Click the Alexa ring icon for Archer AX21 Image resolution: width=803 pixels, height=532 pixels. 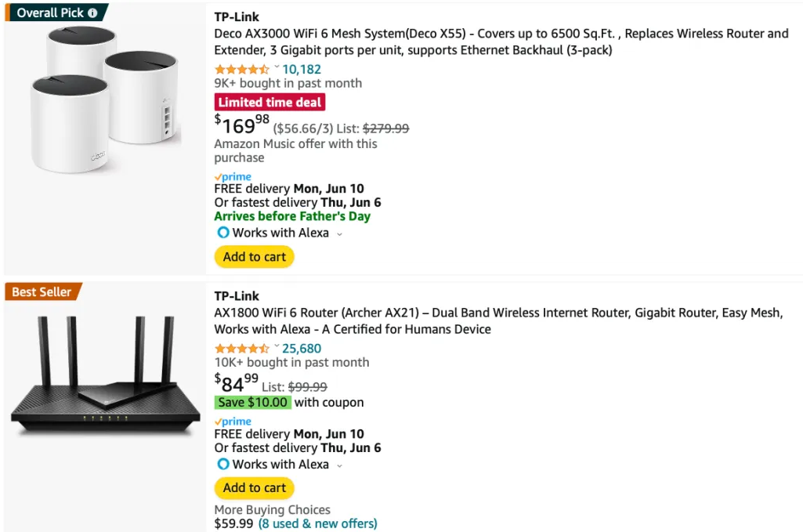coord(222,465)
